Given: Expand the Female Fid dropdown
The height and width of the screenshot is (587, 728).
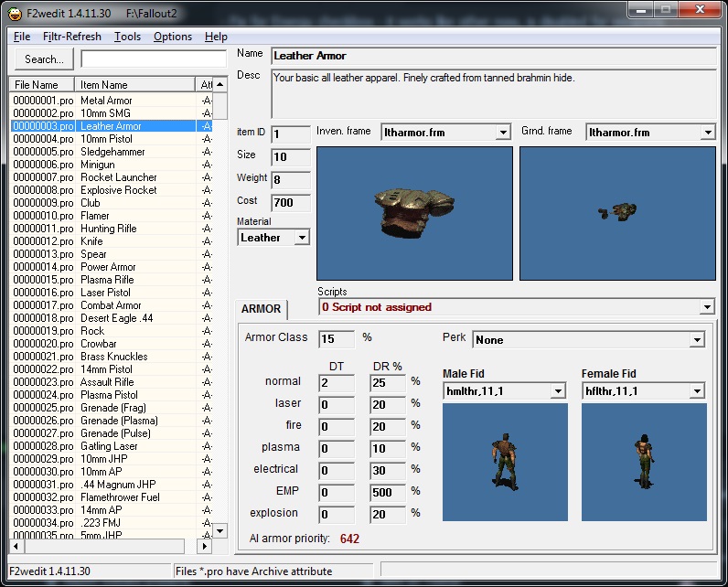Looking at the screenshot, I should coord(697,391).
